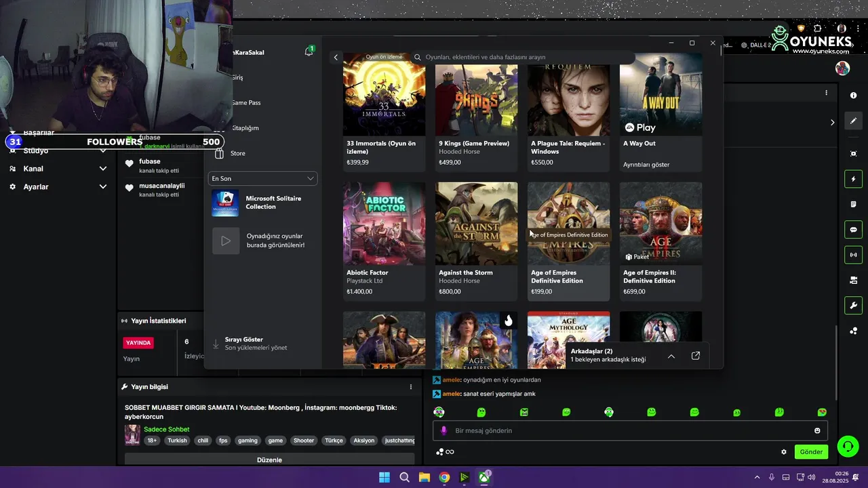Click the channel points infinity icon
This screenshot has height=488, width=868.
(x=445, y=452)
